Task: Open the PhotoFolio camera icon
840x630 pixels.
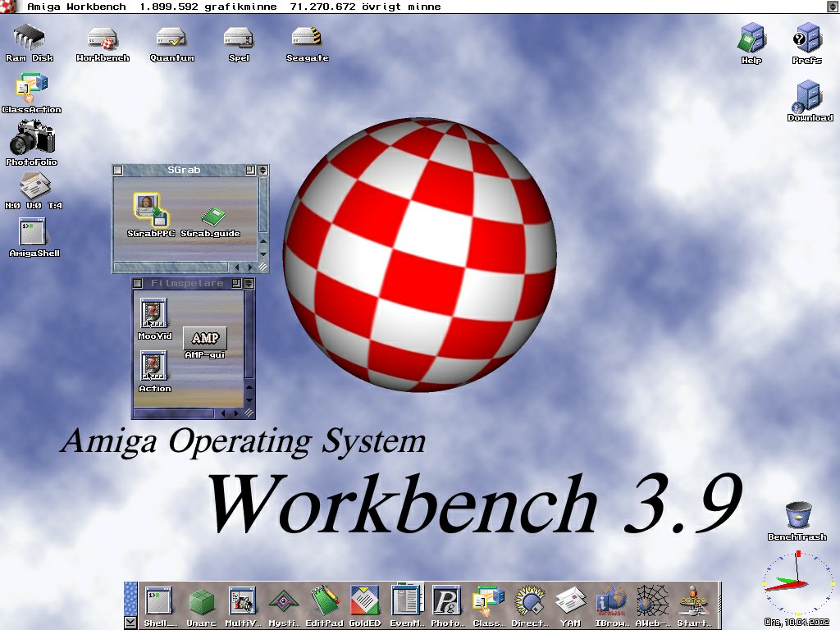Action: point(32,138)
